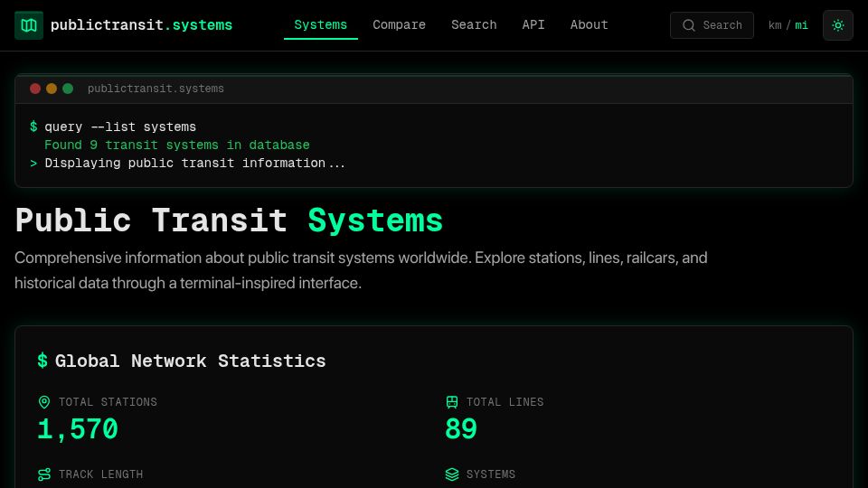Open the API menu item
Screen dimensions: 868x488
pos(533,25)
